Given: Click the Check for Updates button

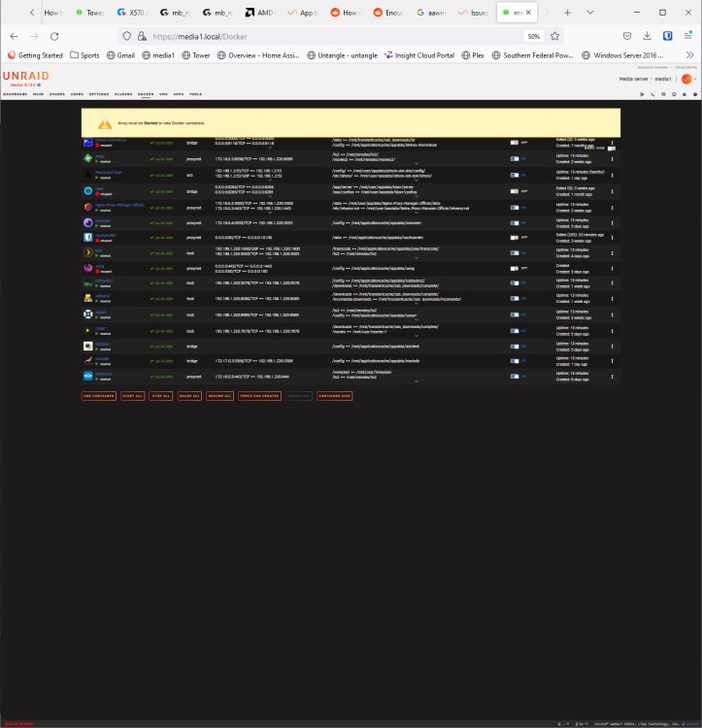Looking at the screenshot, I should tap(259, 396).
